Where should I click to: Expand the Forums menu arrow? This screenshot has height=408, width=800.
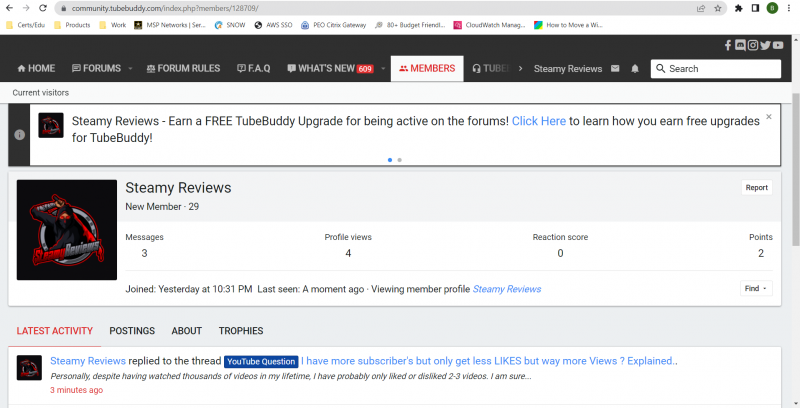(130, 69)
